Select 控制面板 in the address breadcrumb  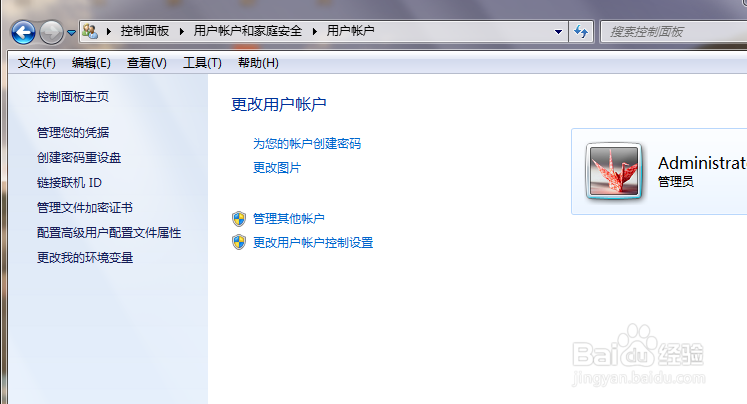click(145, 31)
